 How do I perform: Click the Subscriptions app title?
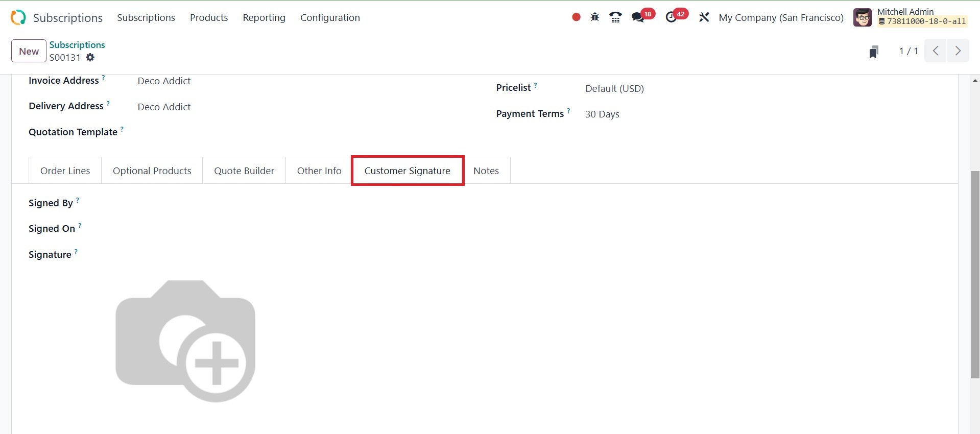[x=68, y=18]
